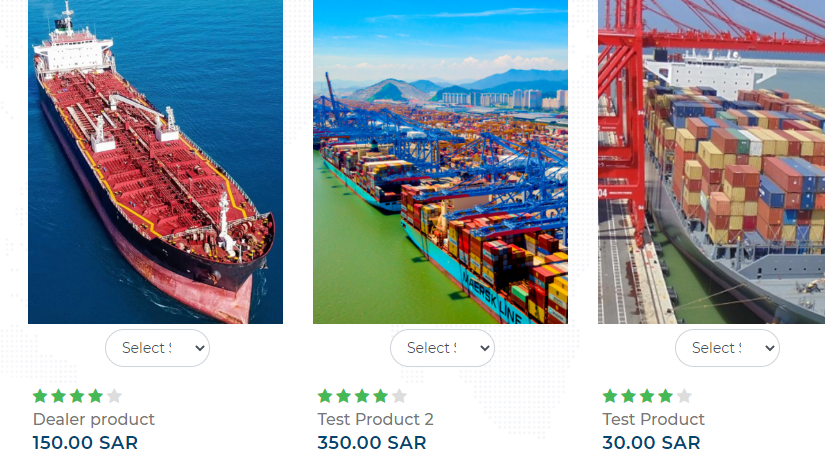Image resolution: width=825 pixels, height=466 pixels.
Task: Click the 350.00 SAR price
Action: pyautogui.click(x=372, y=442)
